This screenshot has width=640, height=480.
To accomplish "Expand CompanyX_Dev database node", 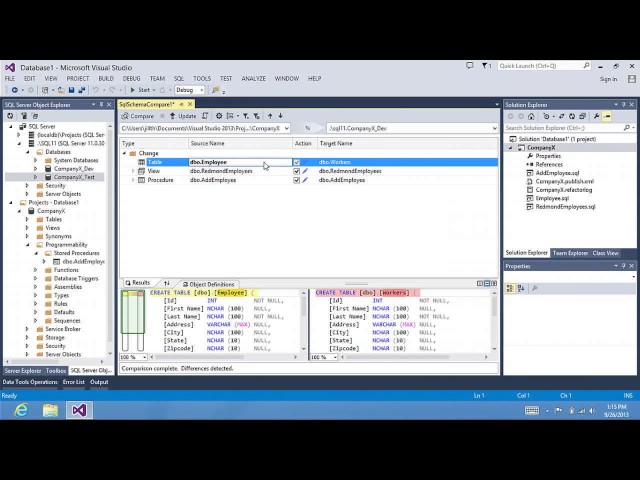I will 36,169.
